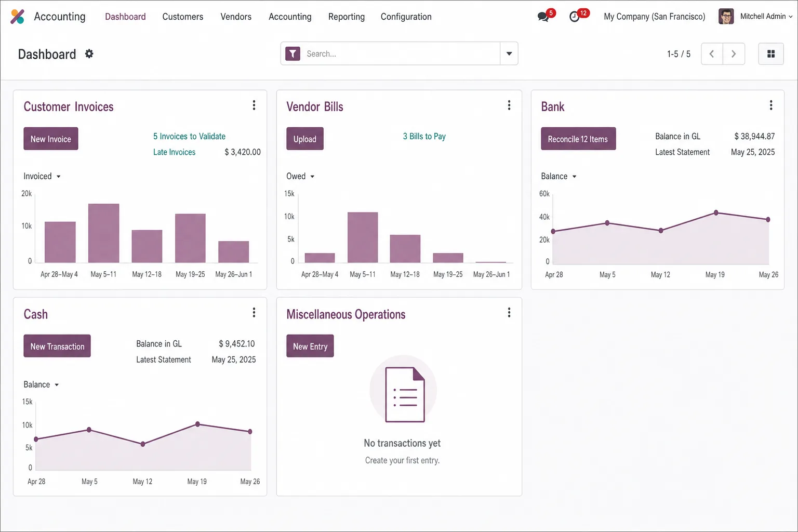Open the activities clock icon with badge 12
Viewport: 798px width, 532px height.
(x=575, y=17)
